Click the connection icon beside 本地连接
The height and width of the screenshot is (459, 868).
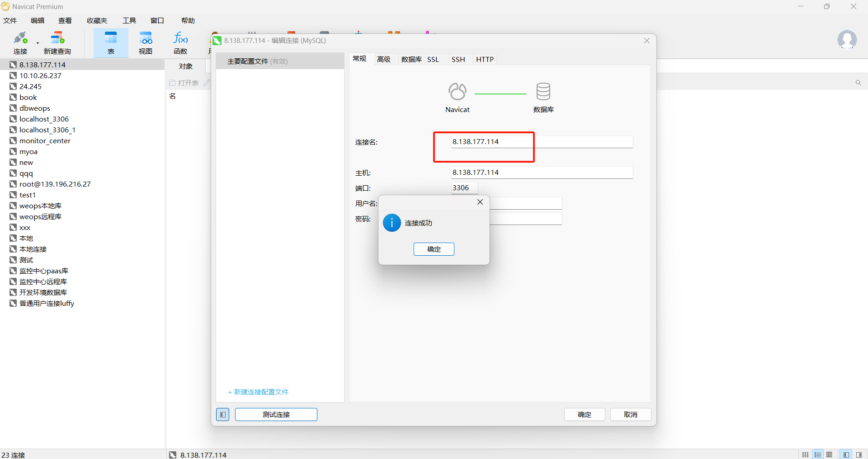click(x=13, y=249)
